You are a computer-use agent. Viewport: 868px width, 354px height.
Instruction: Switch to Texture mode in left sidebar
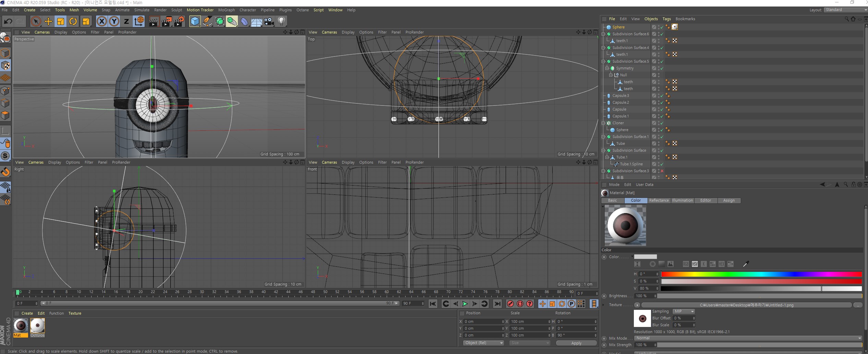pos(5,65)
